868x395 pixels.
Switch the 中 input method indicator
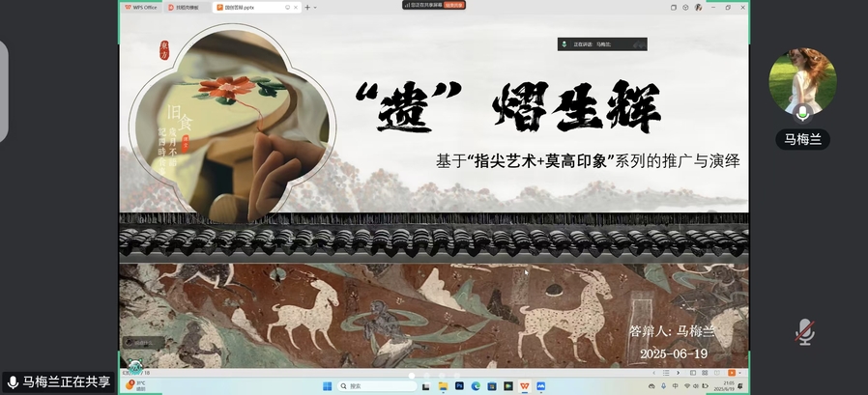click(x=676, y=386)
